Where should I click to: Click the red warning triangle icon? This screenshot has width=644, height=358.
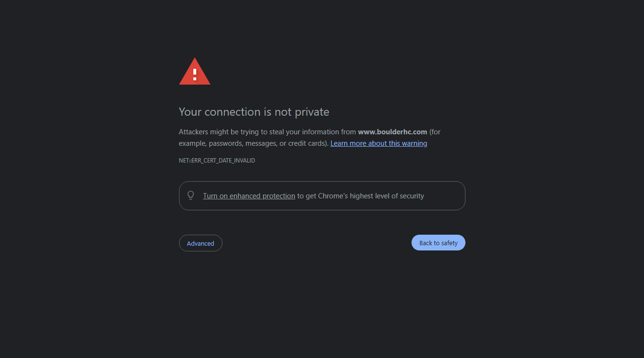point(195,71)
